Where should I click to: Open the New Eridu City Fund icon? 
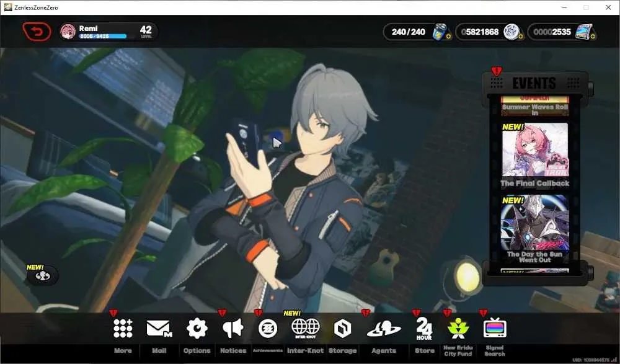point(458,329)
